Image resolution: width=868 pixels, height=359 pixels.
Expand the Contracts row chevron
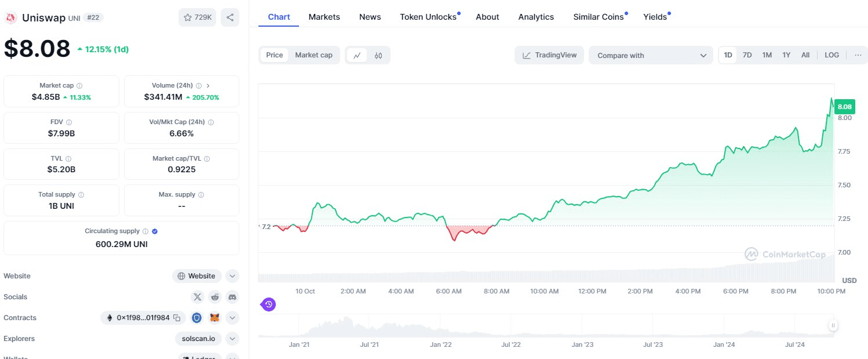(232, 318)
